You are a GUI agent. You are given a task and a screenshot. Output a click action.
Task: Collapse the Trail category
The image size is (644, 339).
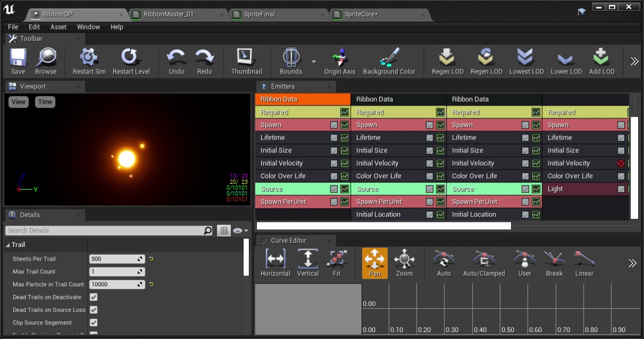[8, 245]
